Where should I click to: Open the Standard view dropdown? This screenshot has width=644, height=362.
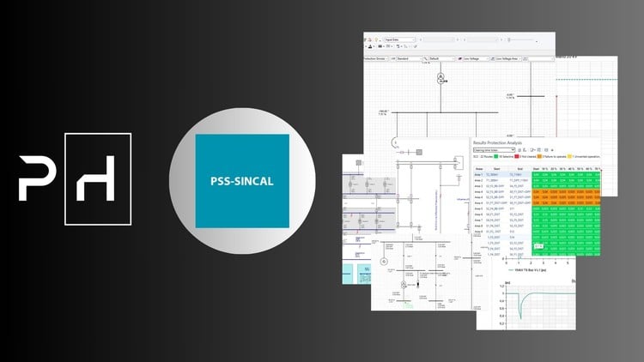click(409, 58)
